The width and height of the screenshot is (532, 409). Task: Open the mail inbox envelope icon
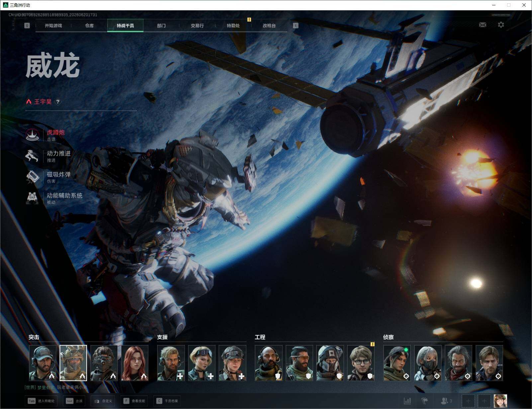tap(483, 25)
